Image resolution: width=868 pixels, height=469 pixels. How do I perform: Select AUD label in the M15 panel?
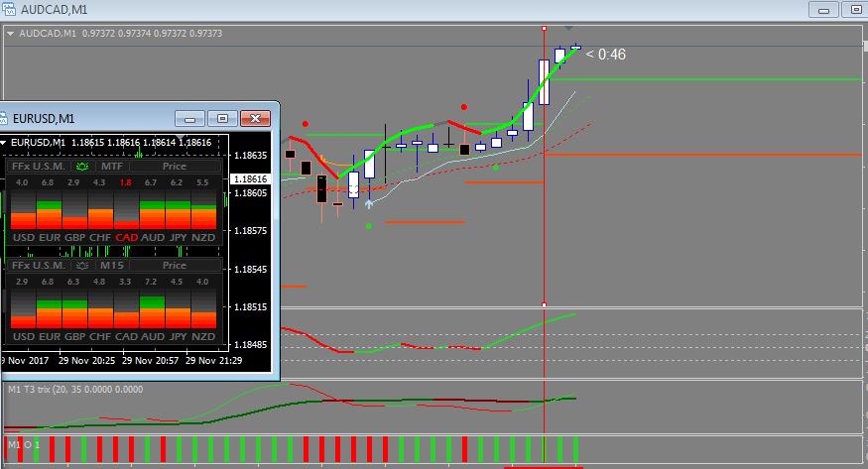[152, 336]
